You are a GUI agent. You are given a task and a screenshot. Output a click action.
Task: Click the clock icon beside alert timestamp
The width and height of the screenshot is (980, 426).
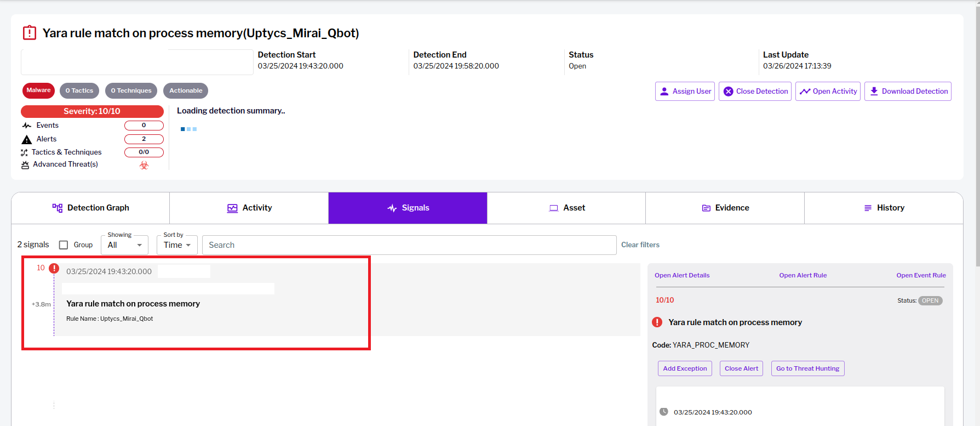664,412
